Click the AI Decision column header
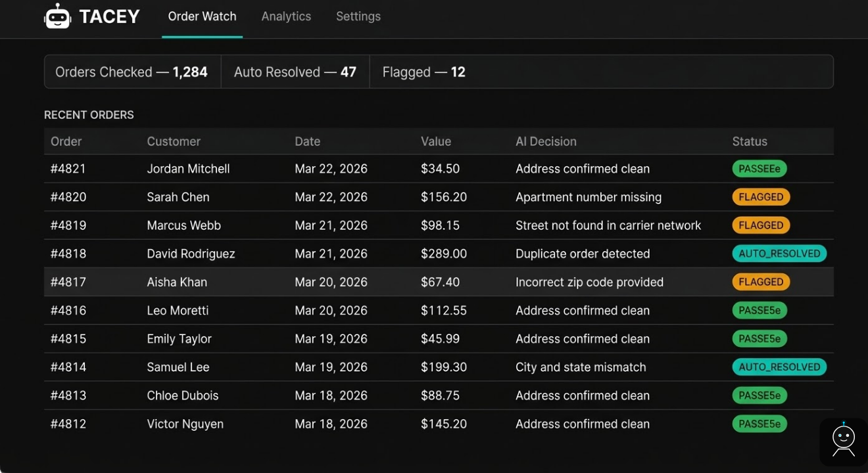The height and width of the screenshot is (473, 868). tap(546, 141)
